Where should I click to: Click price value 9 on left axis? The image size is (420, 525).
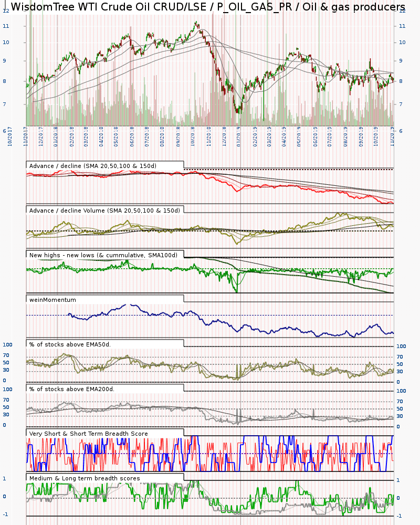pos(4,61)
